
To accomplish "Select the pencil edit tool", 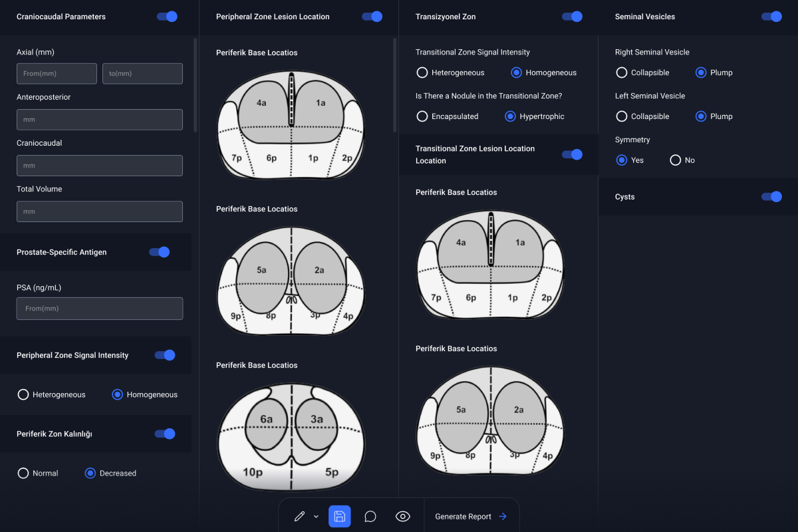I will 299,517.
